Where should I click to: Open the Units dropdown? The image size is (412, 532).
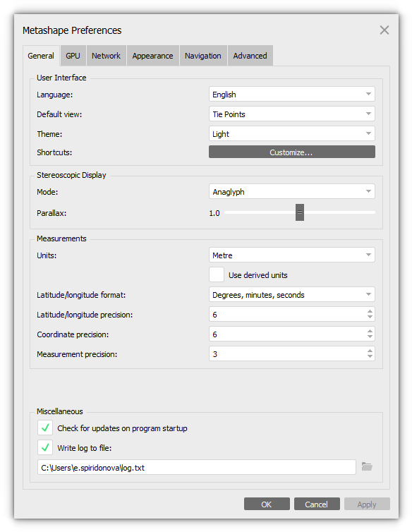point(292,255)
